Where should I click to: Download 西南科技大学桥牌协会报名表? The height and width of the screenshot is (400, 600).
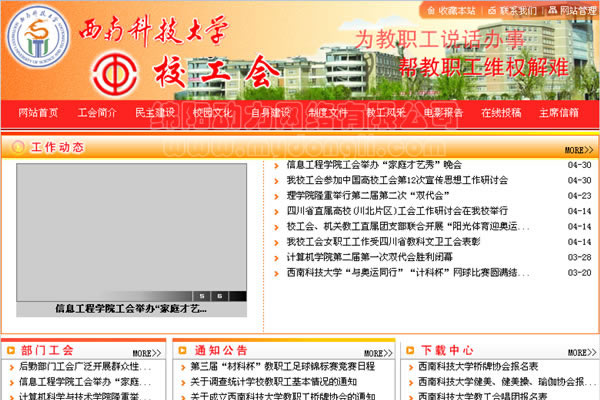point(478,366)
